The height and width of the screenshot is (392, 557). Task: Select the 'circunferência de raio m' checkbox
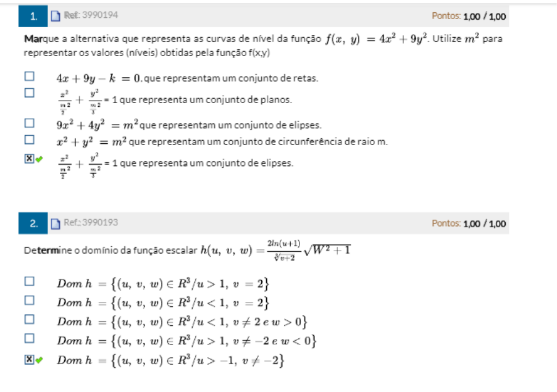[29, 140]
